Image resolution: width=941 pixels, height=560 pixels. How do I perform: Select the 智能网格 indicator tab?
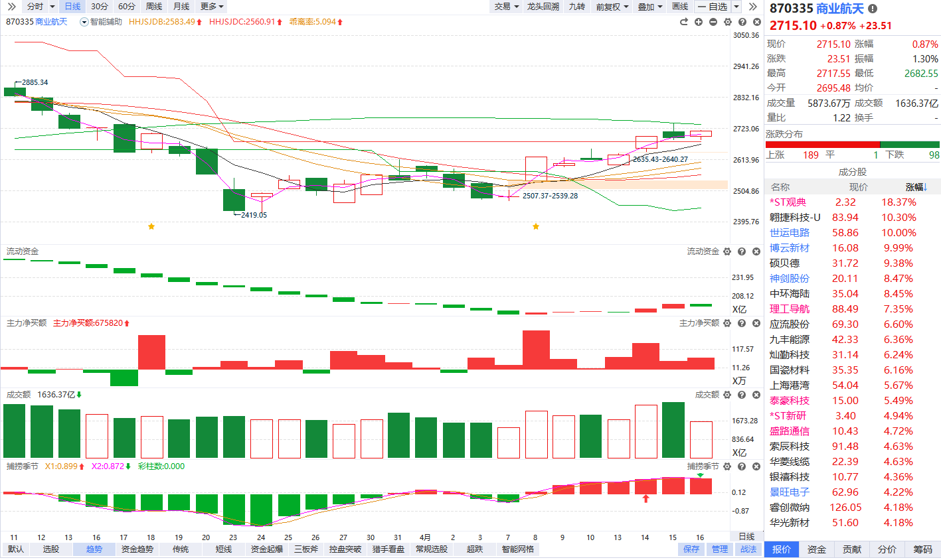518,549
